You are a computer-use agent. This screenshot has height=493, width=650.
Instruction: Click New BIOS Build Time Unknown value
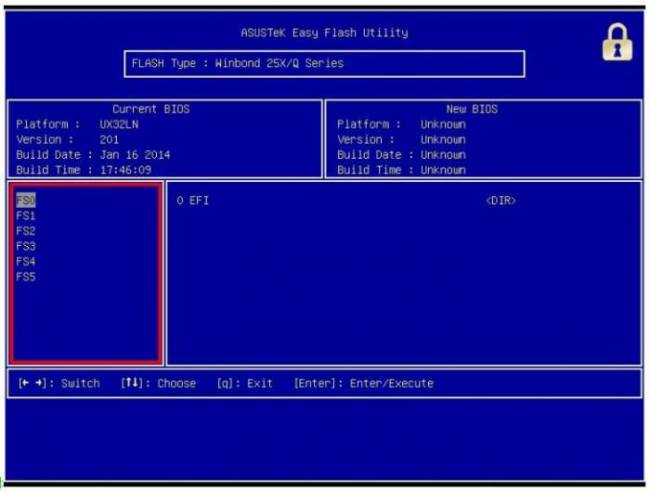coord(443,170)
